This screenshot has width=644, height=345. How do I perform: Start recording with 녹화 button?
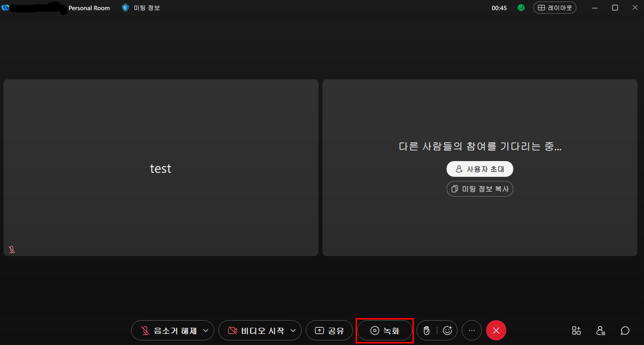pos(384,331)
